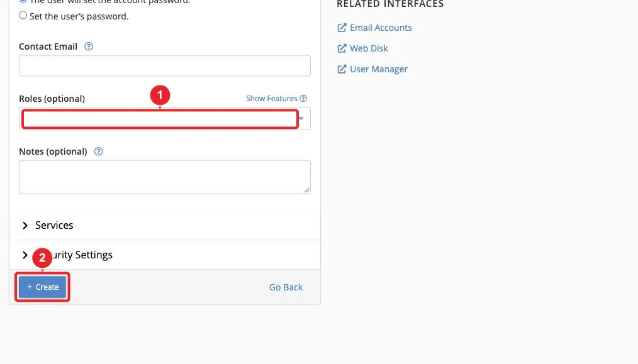
Task: Click the Contact Email help icon
Action: tap(88, 47)
